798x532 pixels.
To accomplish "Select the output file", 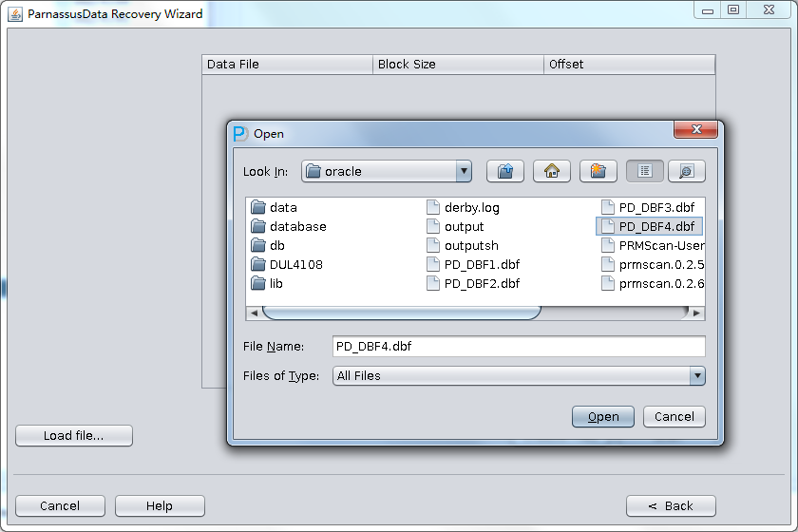I will [455, 226].
